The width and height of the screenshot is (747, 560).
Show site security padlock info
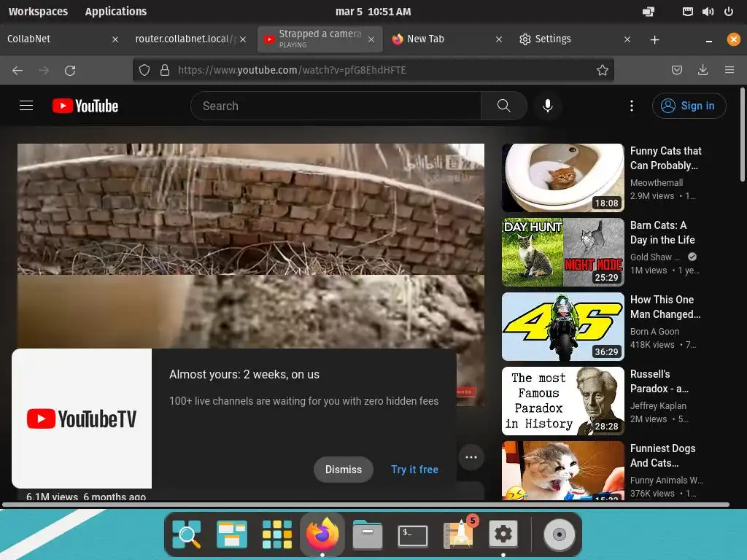[165, 71]
